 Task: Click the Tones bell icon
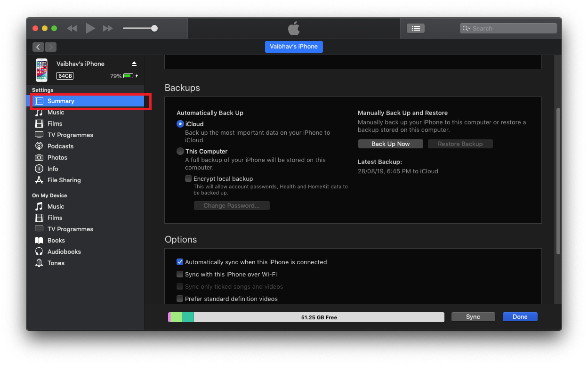tap(39, 263)
